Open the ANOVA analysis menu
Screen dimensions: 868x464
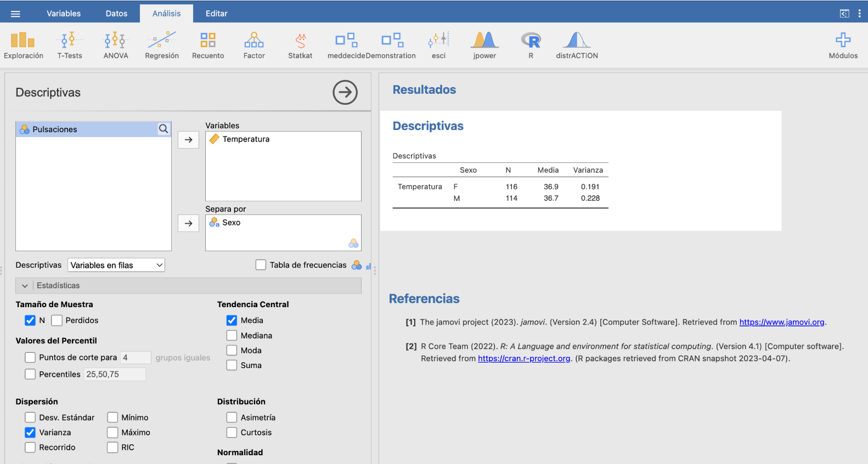tap(116, 46)
